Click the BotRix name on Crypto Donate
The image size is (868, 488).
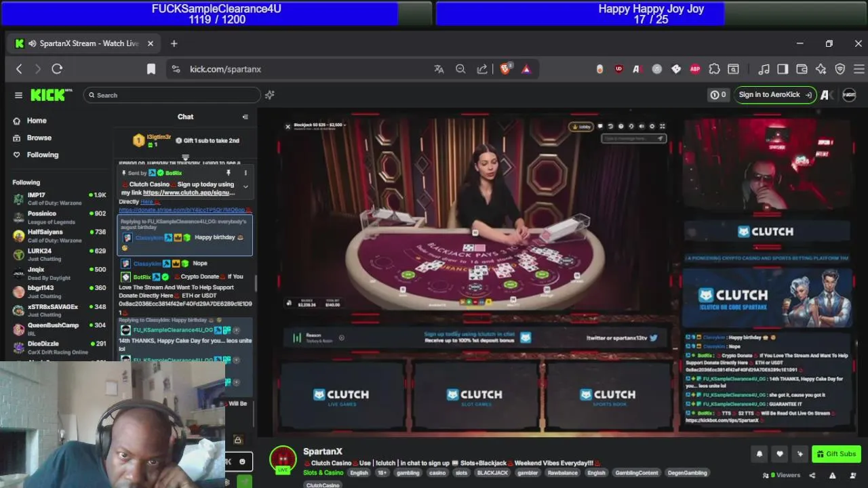coord(142,277)
